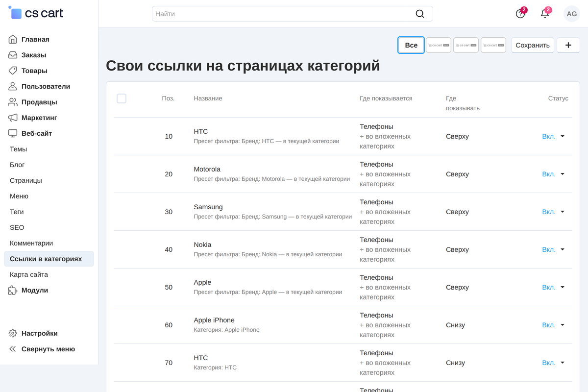Open status dropdown for HTC position 10
The image size is (588, 392).
coord(554,136)
